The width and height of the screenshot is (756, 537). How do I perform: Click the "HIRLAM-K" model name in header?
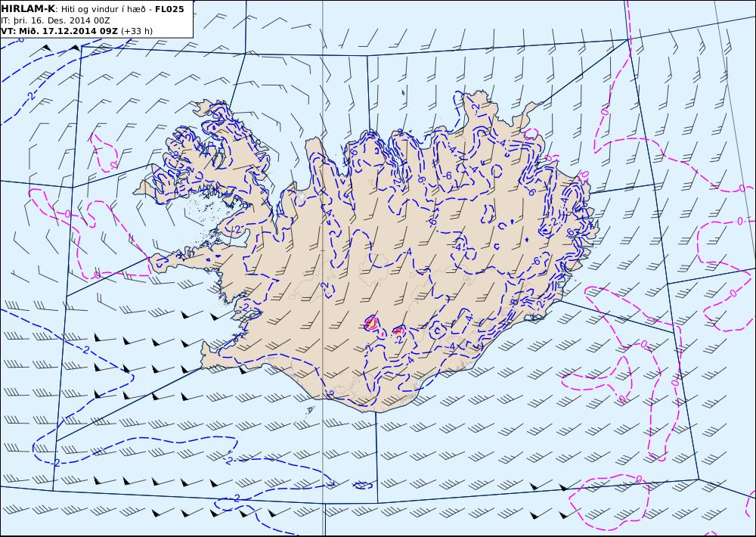27,9
